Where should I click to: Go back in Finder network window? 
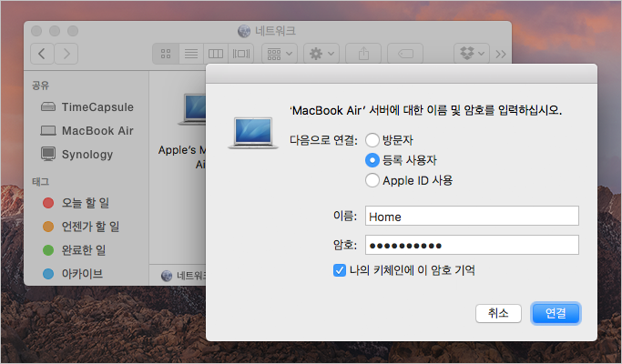[x=42, y=54]
